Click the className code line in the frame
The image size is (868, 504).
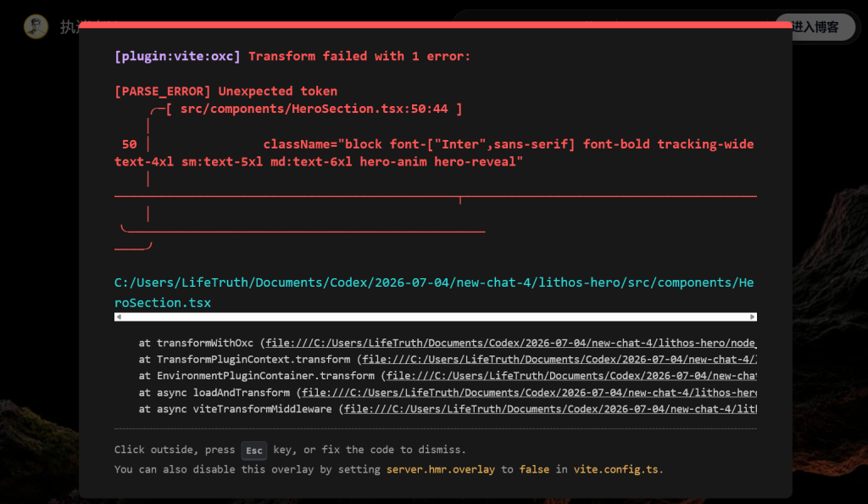pyautogui.click(x=434, y=153)
